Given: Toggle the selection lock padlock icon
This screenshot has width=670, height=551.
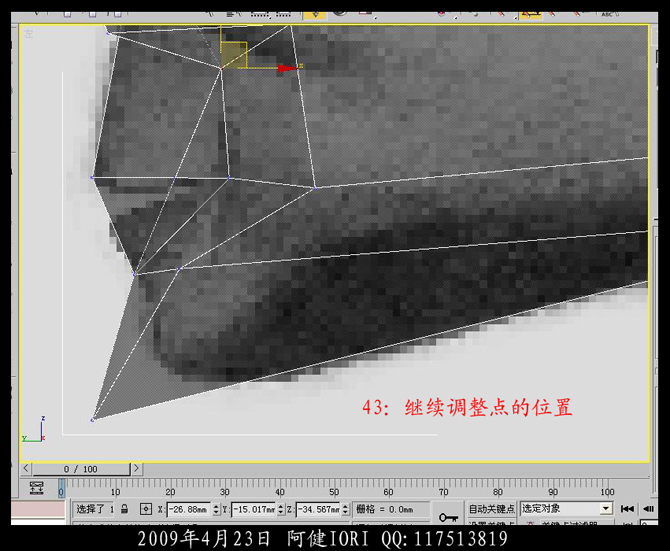Looking at the screenshot, I should (x=124, y=509).
